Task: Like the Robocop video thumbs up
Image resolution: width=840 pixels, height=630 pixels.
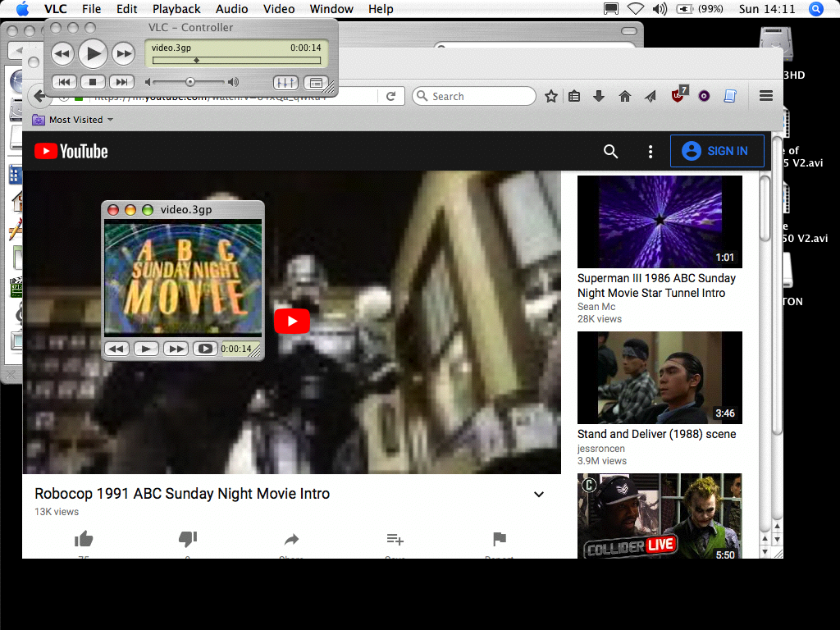Action: 84,539
